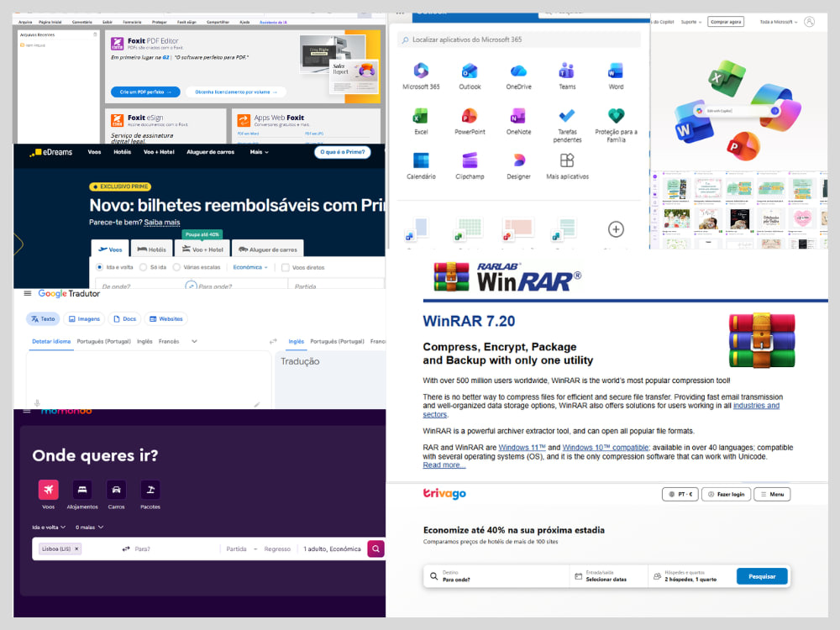Viewport: 840px width, 630px height.
Task: Select momondo Voos flight icon
Action: pos(48,490)
